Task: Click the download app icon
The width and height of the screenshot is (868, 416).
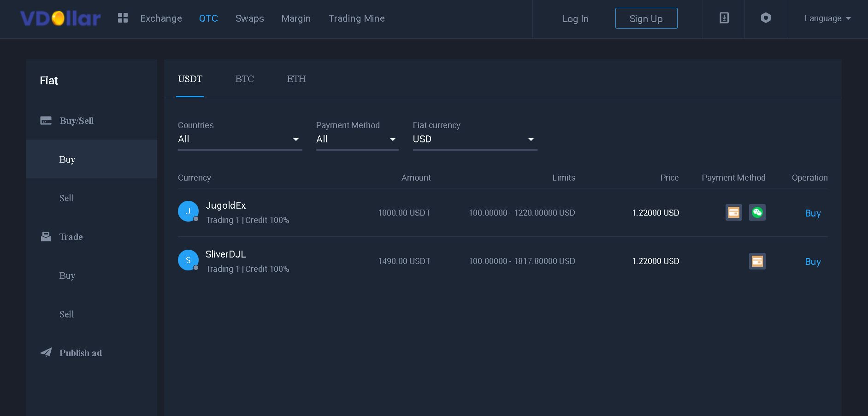Action: 724,18
